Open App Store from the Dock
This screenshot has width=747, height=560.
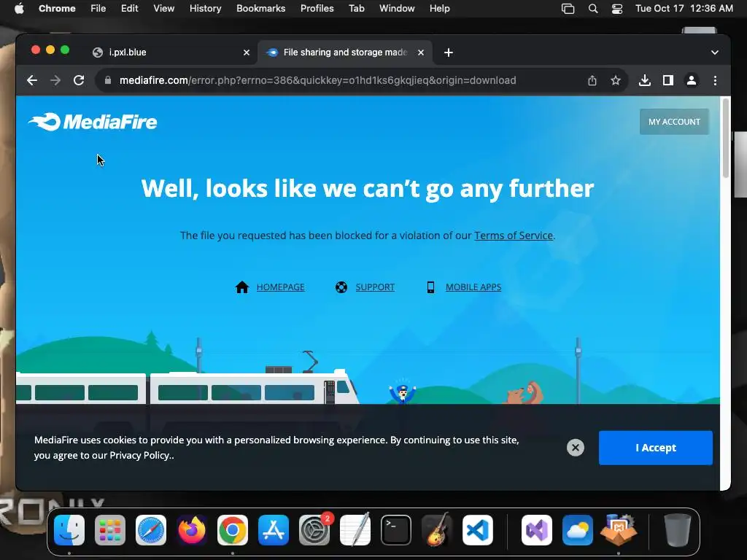pos(274,530)
